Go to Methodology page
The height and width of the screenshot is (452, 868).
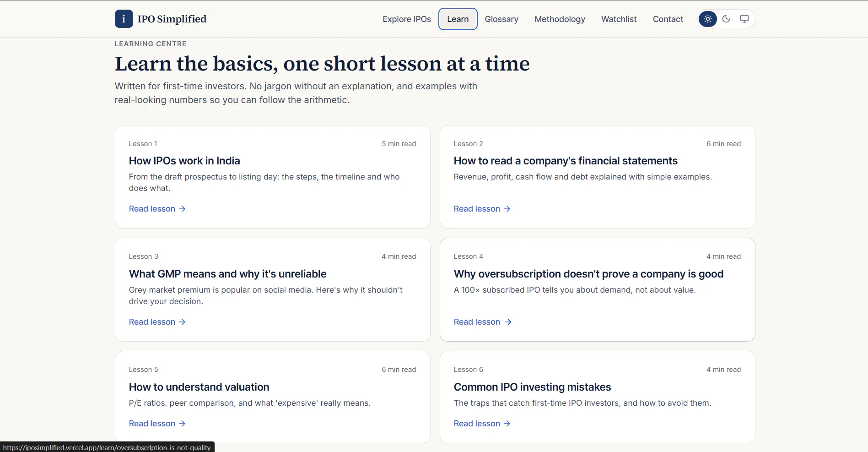pyautogui.click(x=560, y=19)
